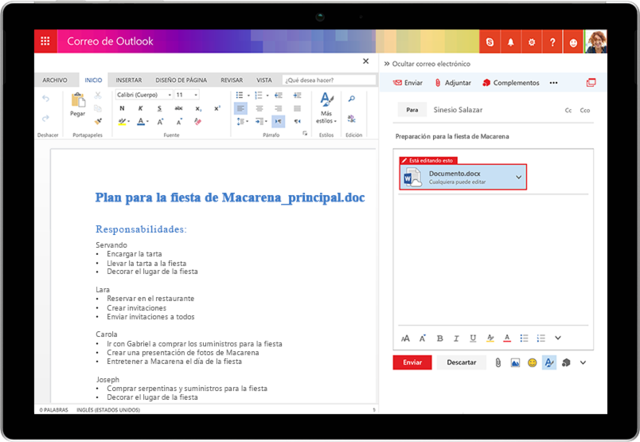
Task: Click the red Enviar button
Action: click(412, 362)
